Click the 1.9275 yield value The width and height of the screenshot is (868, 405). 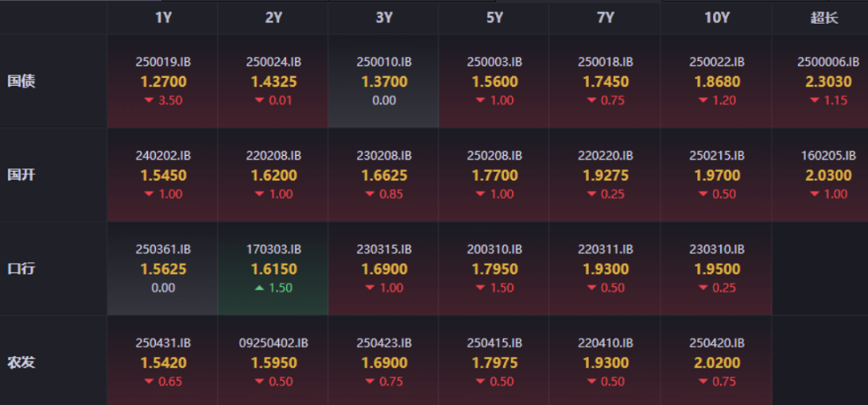click(605, 175)
